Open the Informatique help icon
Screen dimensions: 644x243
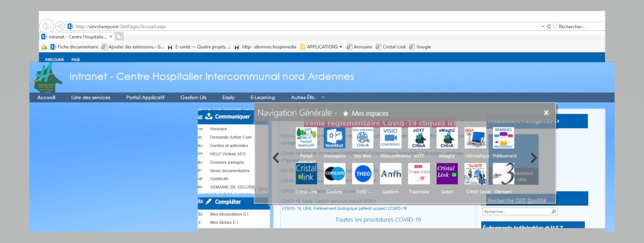point(475,138)
